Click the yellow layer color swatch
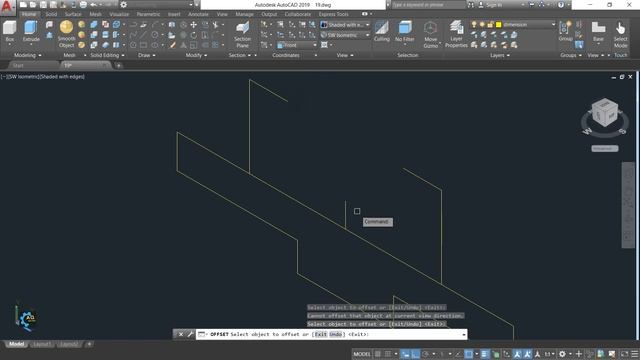The image size is (640, 360). 498,24
